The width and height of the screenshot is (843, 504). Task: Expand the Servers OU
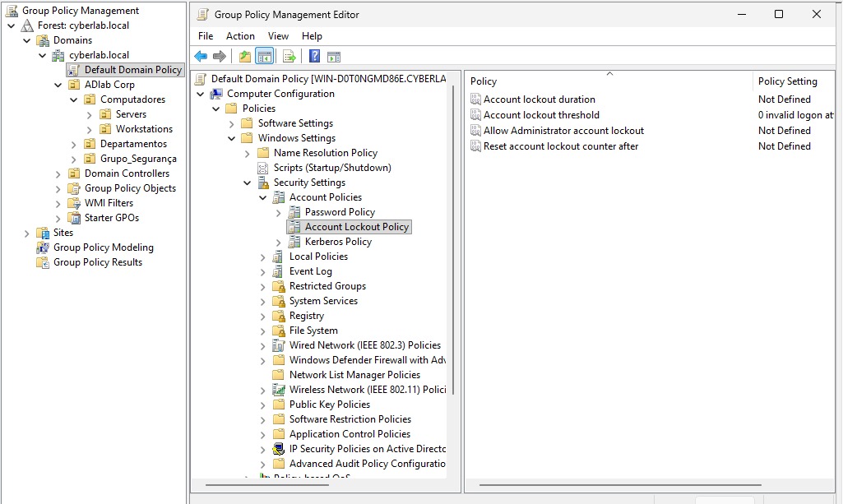coord(90,115)
